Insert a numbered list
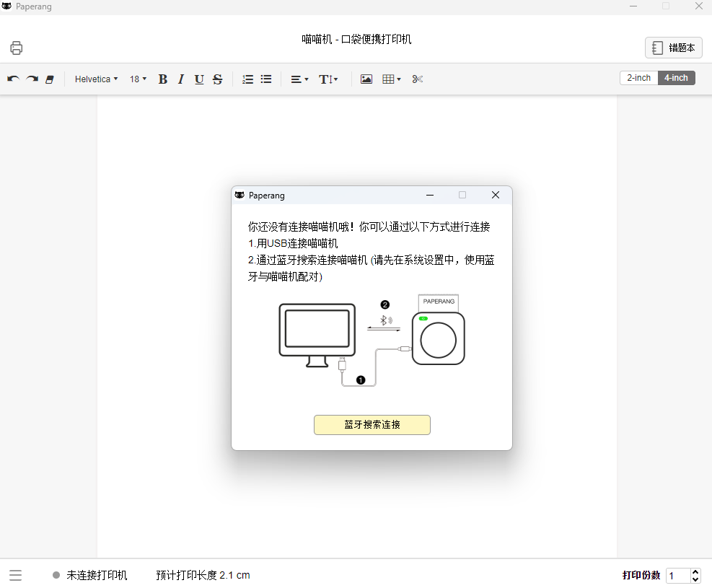Screen dimensions: 712x588 click(x=247, y=79)
